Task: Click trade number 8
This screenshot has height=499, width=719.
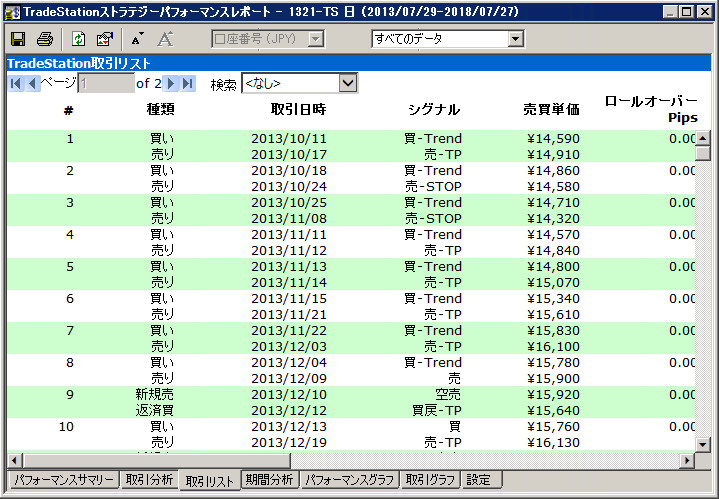Action: coord(70,363)
